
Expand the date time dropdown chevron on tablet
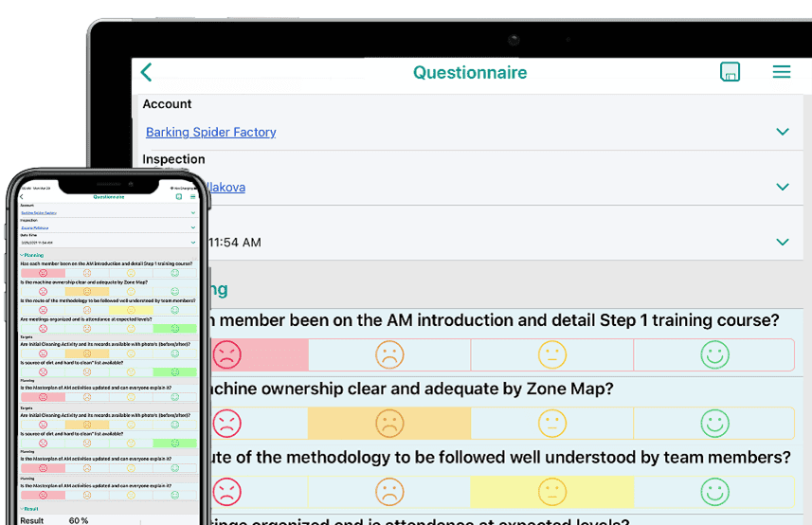coord(783,242)
